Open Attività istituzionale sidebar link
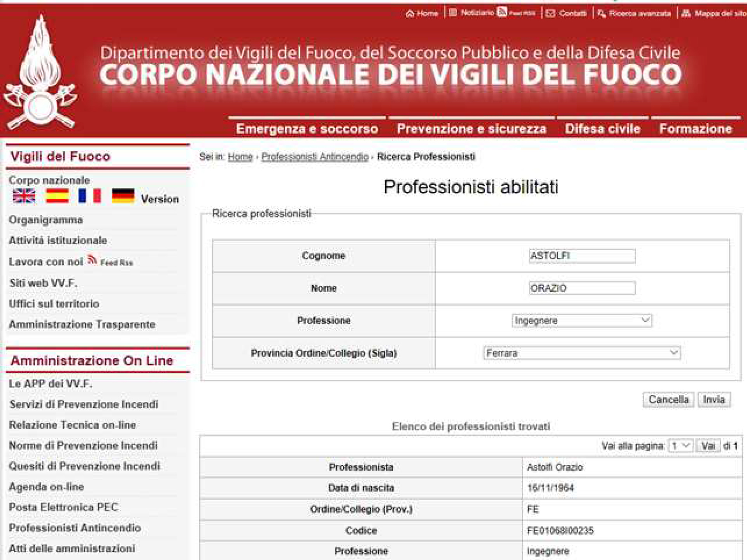 58,240
